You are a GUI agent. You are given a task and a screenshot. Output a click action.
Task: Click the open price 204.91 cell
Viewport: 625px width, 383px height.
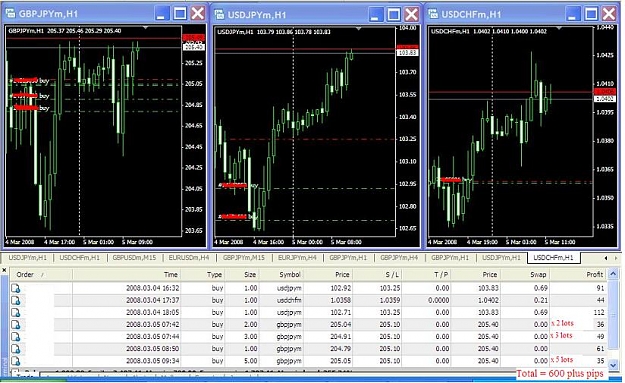pyautogui.click(x=340, y=336)
